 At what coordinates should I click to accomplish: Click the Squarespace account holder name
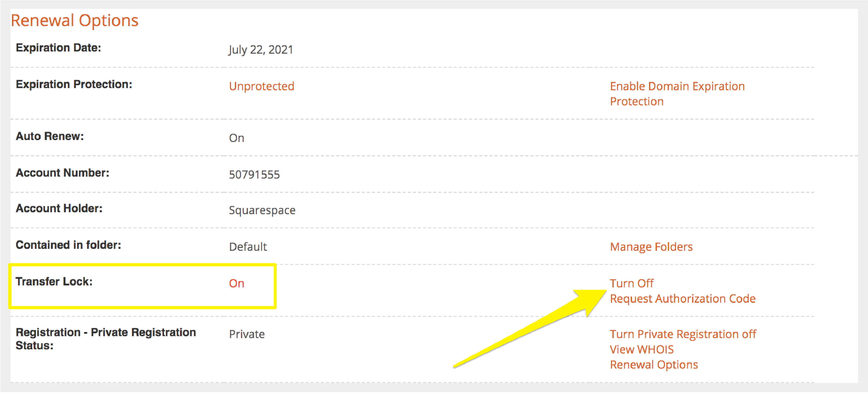[x=262, y=210]
